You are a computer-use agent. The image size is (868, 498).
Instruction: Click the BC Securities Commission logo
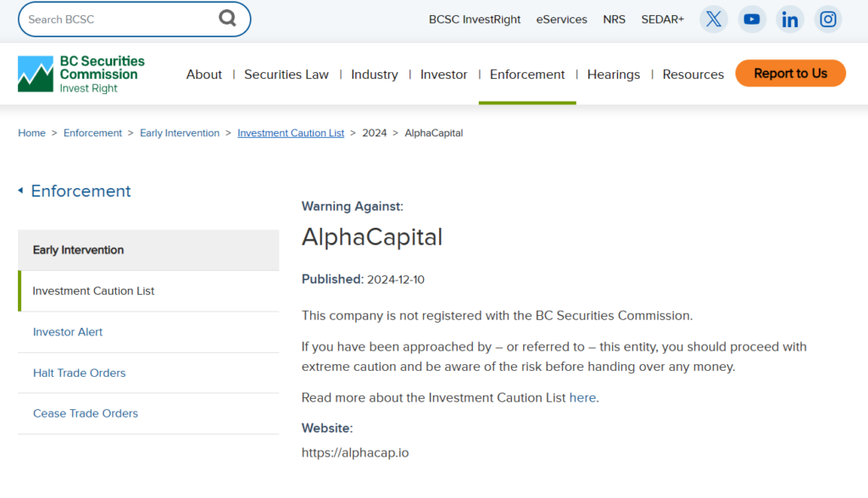pos(81,75)
